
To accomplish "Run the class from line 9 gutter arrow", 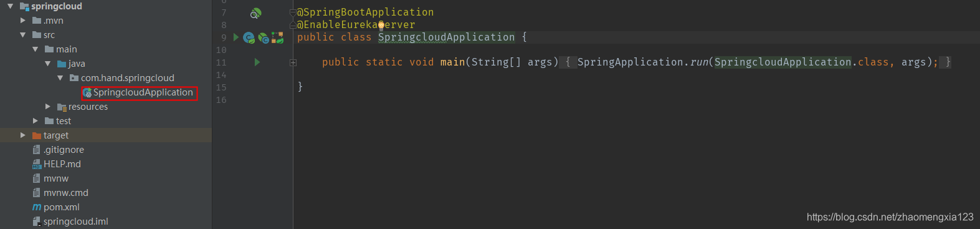I will 236,37.
